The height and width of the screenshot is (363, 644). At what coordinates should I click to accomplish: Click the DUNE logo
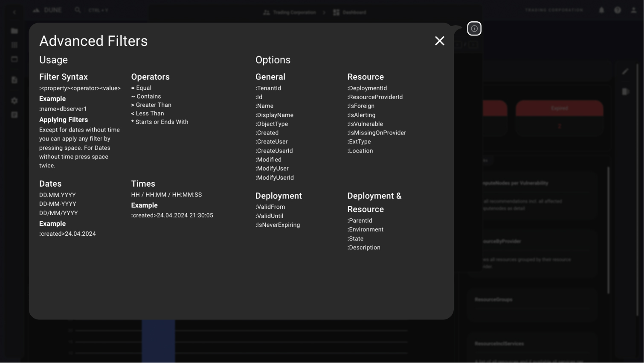(x=48, y=10)
